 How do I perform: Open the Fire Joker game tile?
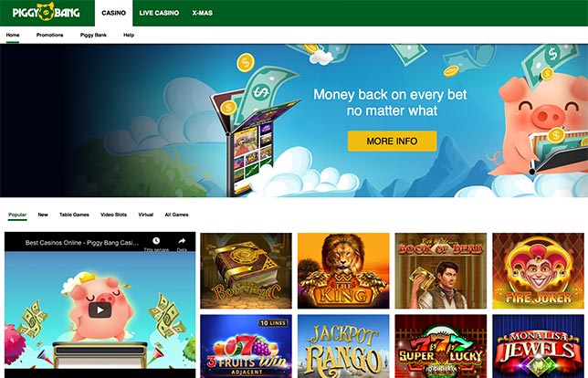(539, 271)
